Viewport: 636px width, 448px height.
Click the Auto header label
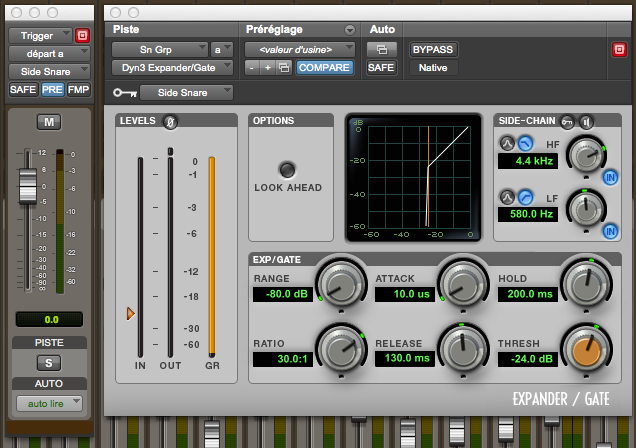click(x=382, y=30)
